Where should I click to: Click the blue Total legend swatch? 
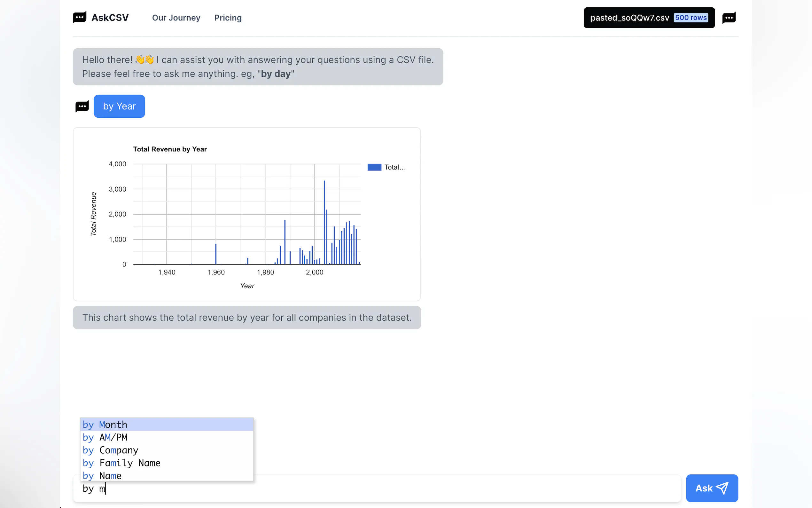(x=374, y=167)
